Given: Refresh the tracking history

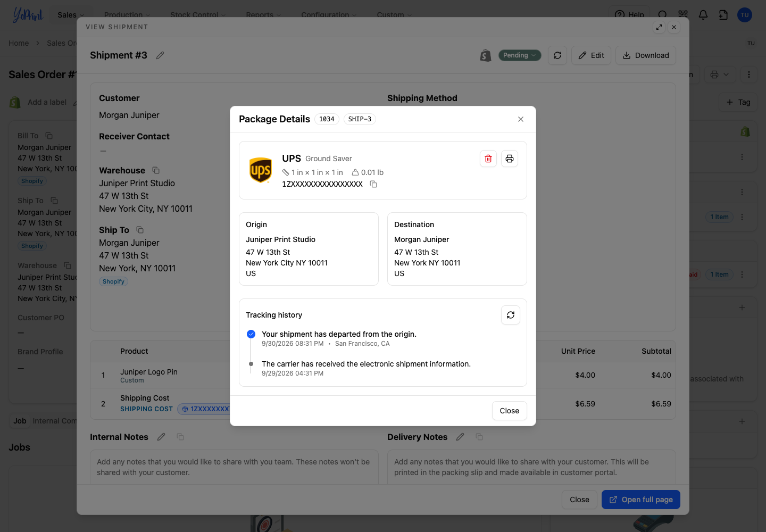Looking at the screenshot, I should [511, 315].
